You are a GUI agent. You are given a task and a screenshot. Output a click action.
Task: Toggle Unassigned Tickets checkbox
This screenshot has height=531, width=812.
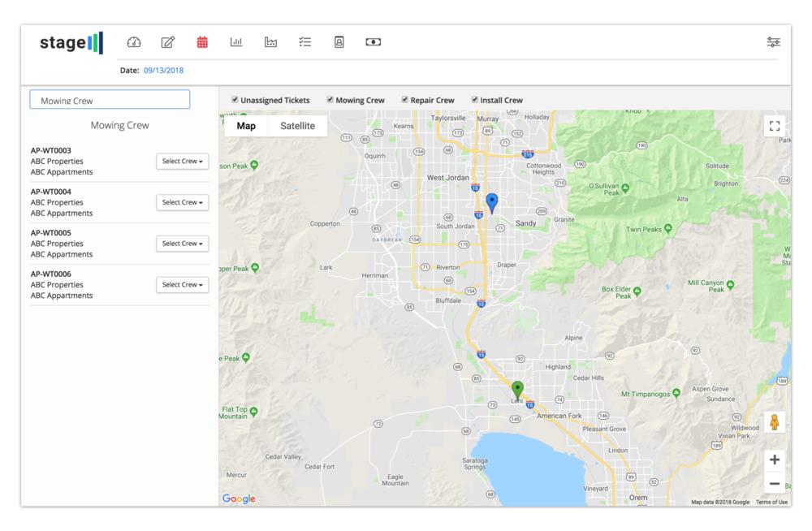tap(235, 100)
